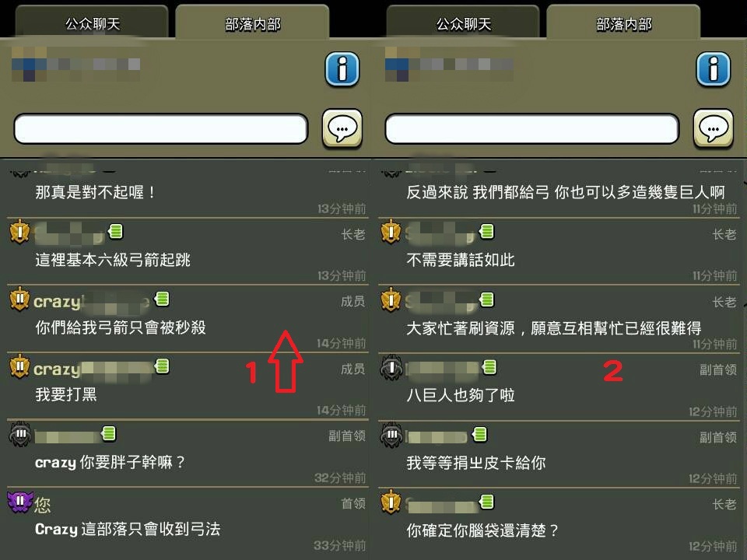Open clan info button in left panel
The height and width of the screenshot is (560, 747).
pos(342,69)
